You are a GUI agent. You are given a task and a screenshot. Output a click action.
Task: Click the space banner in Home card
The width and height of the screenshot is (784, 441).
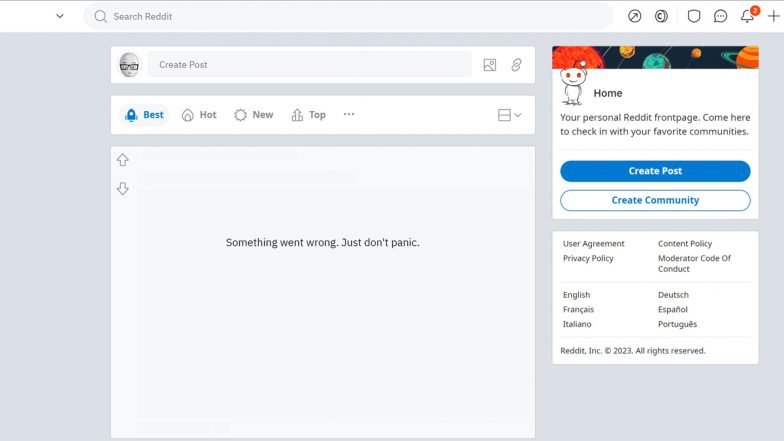[x=655, y=57]
